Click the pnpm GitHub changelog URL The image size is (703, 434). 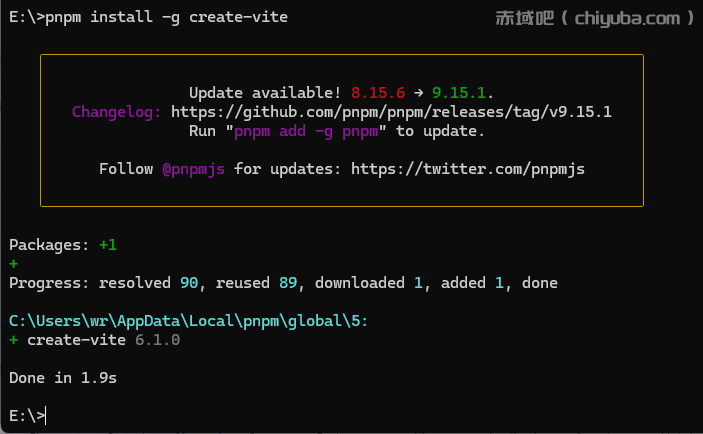(x=391, y=112)
